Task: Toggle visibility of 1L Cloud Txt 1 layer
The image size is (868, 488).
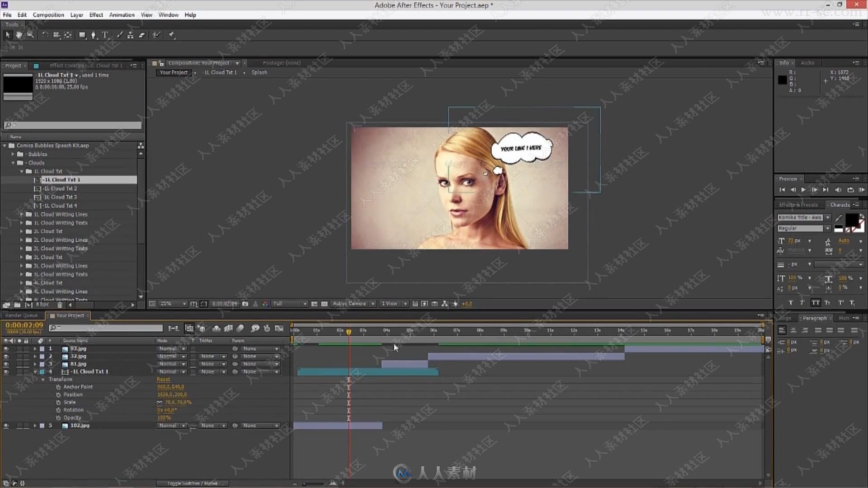Action: click(x=6, y=371)
